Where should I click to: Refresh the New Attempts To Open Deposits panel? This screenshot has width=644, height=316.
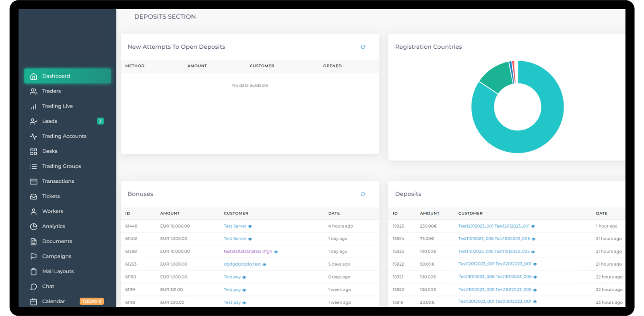coord(363,47)
